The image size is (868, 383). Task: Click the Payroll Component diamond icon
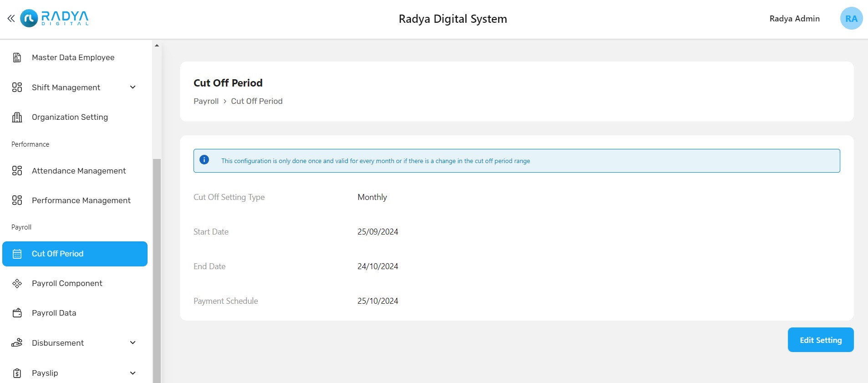pos(17,284)
